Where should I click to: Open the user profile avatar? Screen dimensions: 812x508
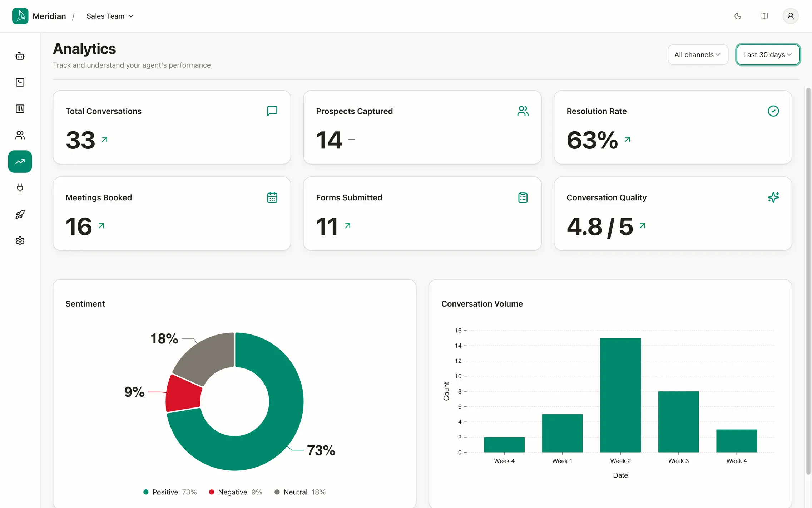pyautogui.click(x=791, y=16)
